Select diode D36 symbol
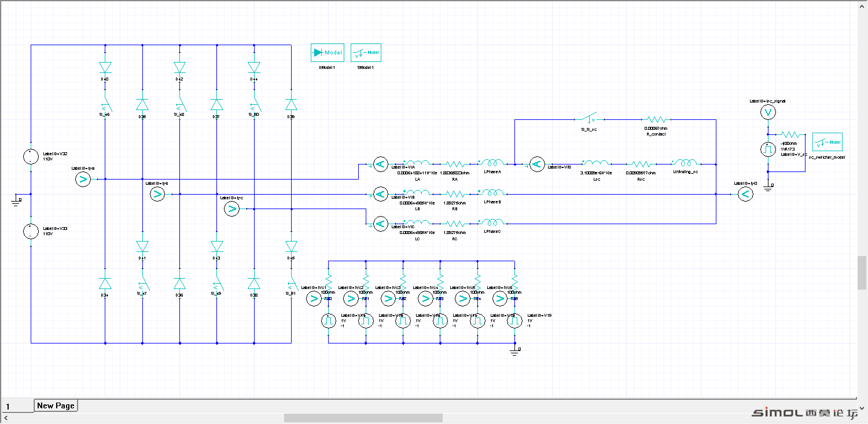Screen dimensions: 868x424 click(179, 283)
